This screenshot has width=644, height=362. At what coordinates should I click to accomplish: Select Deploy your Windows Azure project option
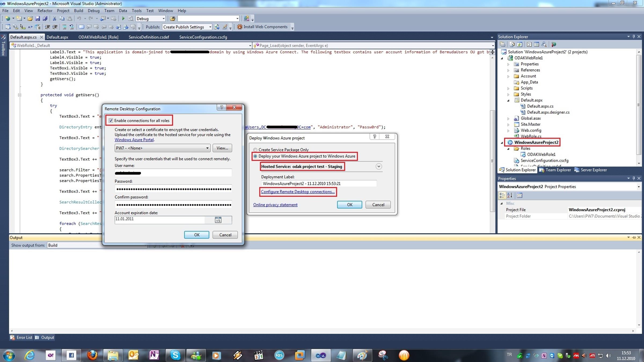coord(255,156)
